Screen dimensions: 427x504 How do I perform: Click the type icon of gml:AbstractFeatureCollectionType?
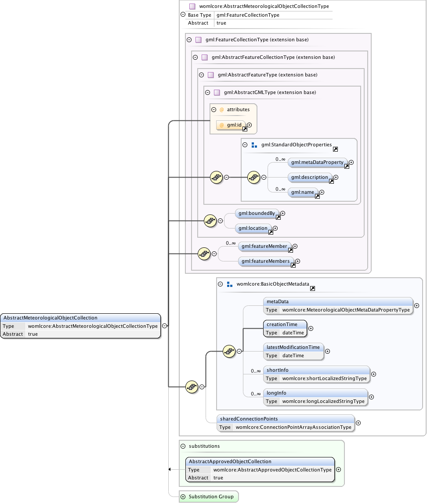205,57
